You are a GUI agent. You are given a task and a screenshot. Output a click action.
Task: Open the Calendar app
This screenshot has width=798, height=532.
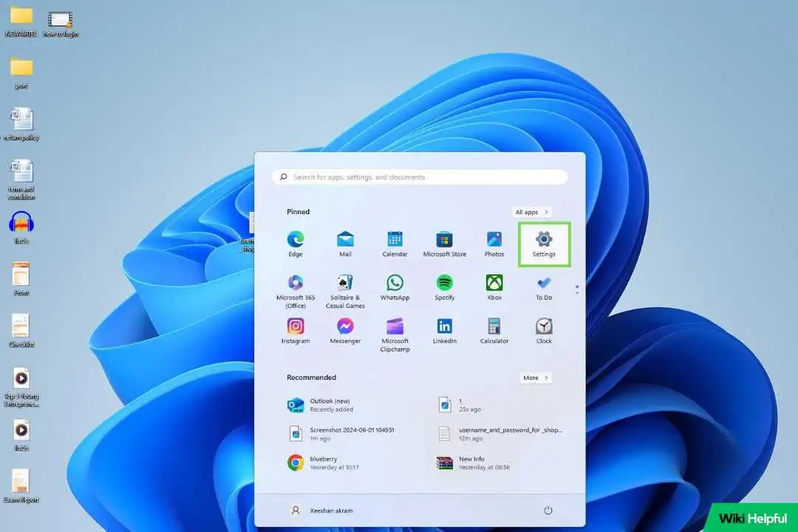(395, 244)
